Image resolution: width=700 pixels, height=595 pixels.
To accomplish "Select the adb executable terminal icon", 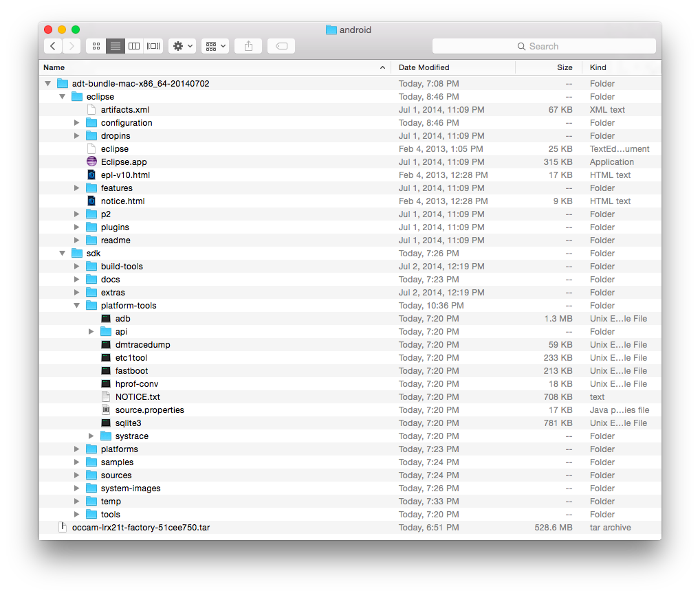I will point(107,318).
